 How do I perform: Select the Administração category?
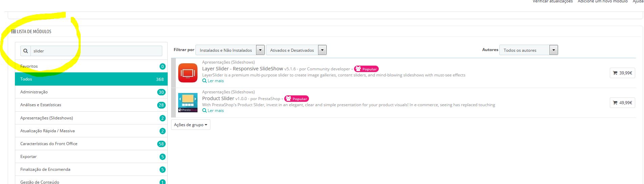tap(91, 92)
